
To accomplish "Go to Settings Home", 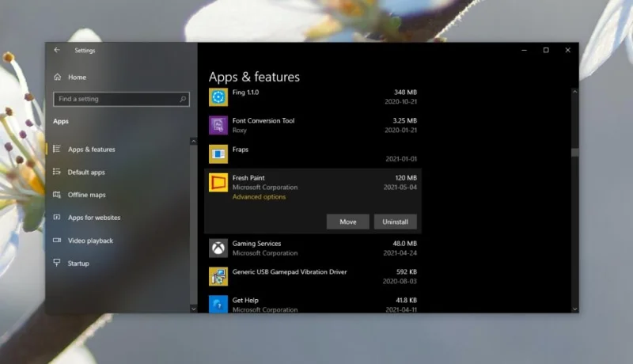I will click(77, 77).
